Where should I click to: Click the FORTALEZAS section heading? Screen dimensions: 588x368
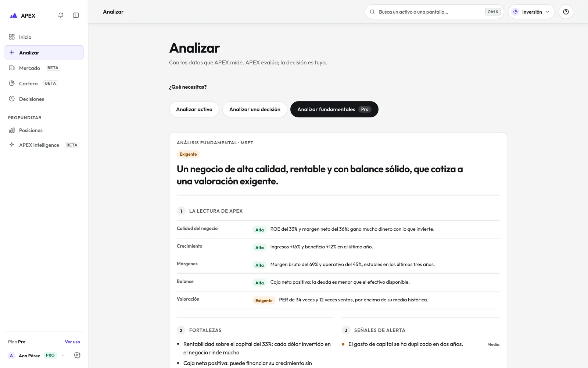click(205, 330)
